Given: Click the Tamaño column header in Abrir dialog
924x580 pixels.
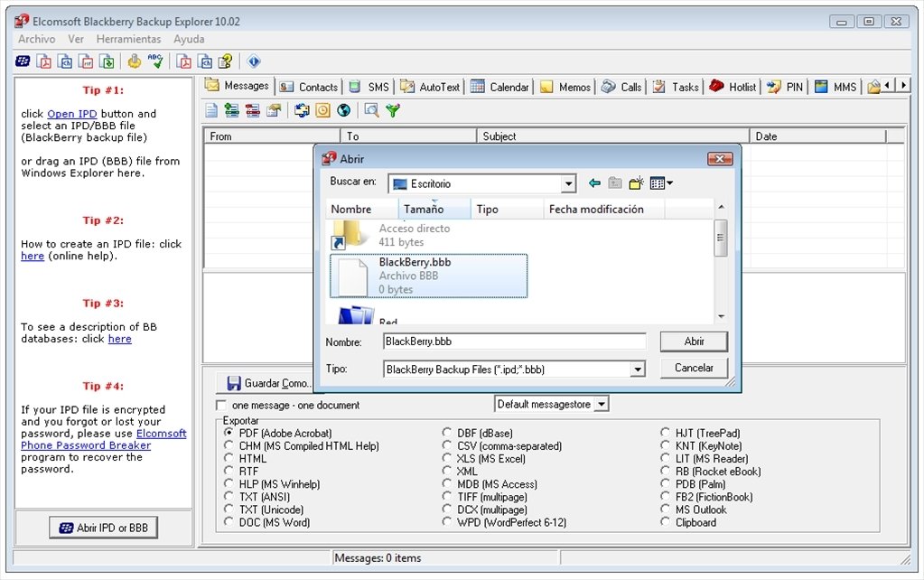Looking at the screenshot, I should [434, 210].
